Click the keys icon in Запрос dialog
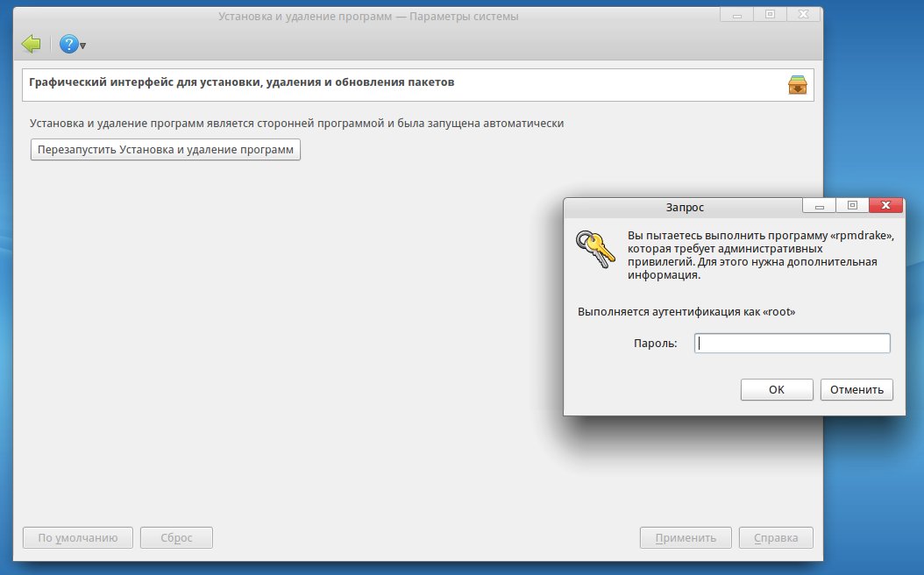Image resolution: width=924 pixels, height=575 pixels. (595, 249)
